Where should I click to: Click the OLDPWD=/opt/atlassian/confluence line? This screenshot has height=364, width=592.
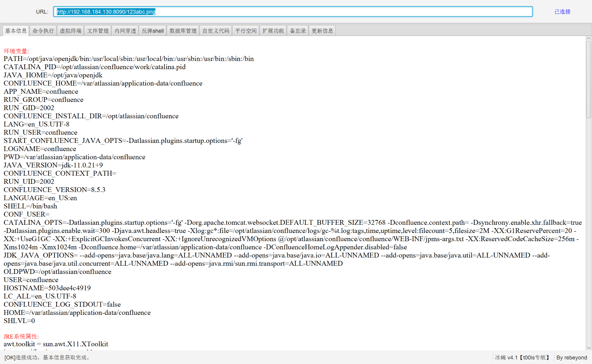pos(57,271)
